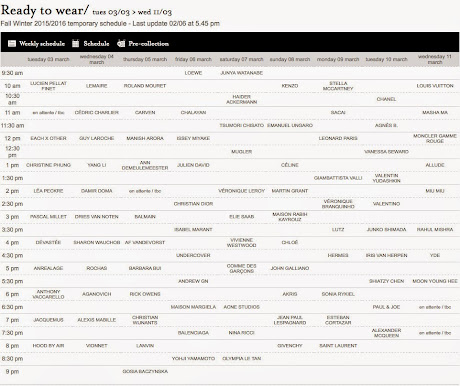Click the NINA RICCI entry
Viewport: 460px width, 386px height.
(x=242, y=333)
